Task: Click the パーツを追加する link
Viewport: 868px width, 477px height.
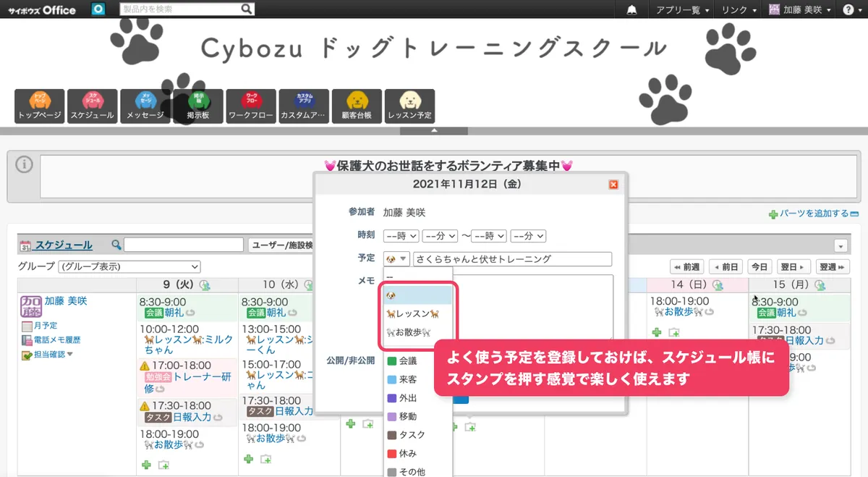Action: click(x=814, y=214)
